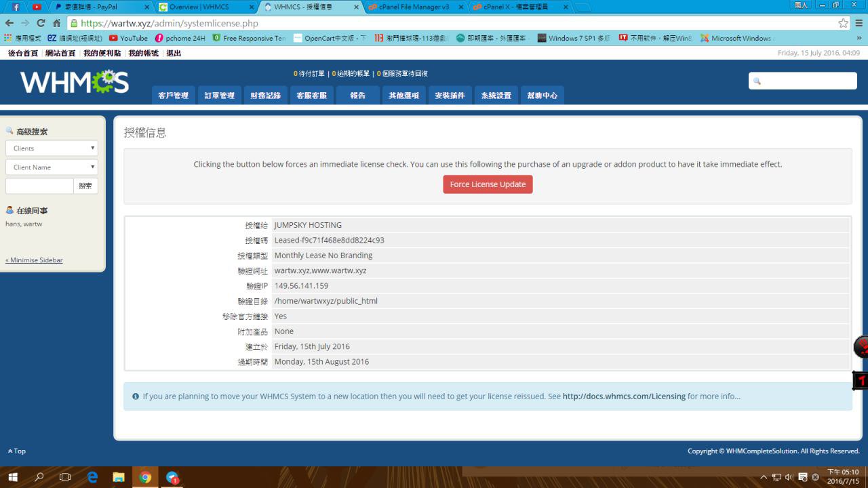
Task: Close the cPanel File Manager v3 tab
Action: click(x=460, y=7)
